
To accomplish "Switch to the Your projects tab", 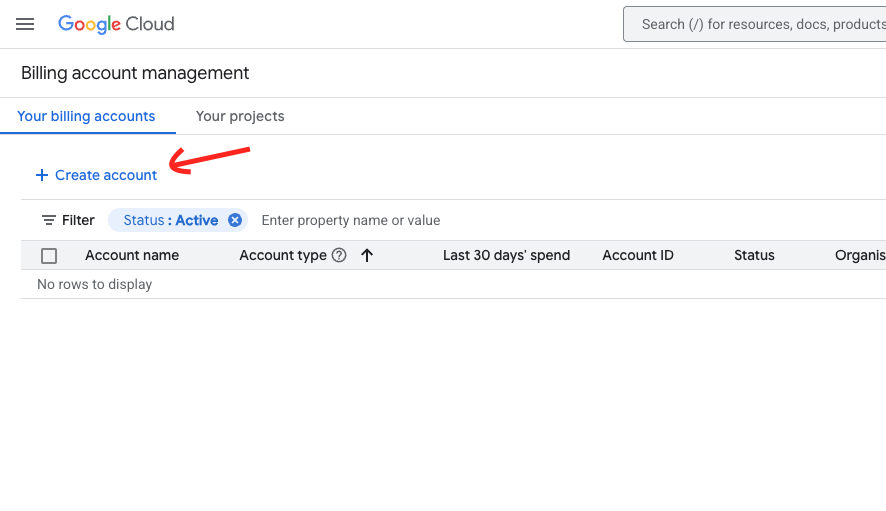I will [240, 116].
